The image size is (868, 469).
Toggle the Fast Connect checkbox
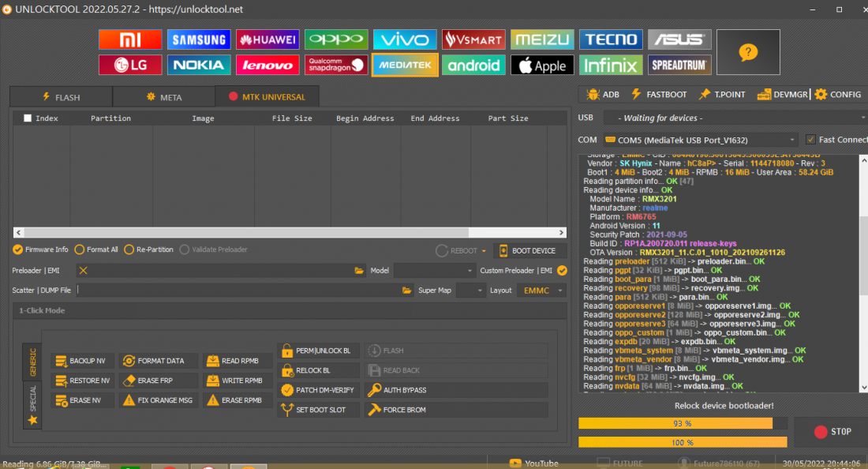pos(810,140)
